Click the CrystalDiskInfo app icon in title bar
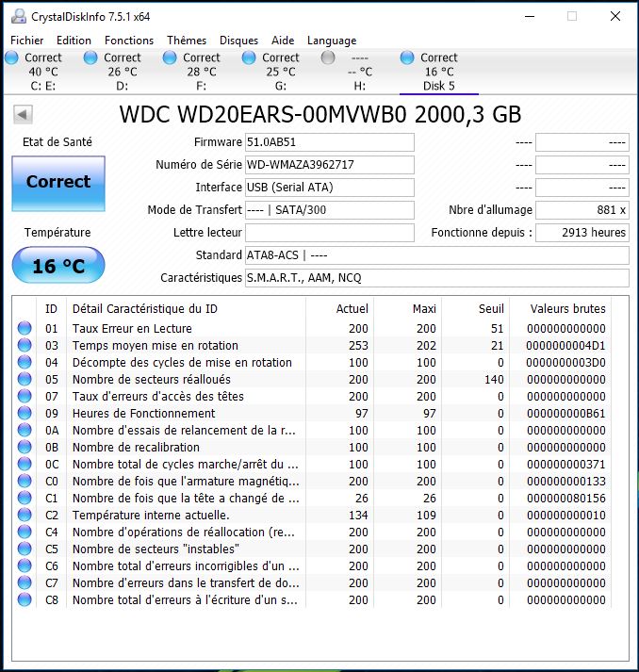The width and height of the screenshot is (639, 672). click(x=19, y=16)
